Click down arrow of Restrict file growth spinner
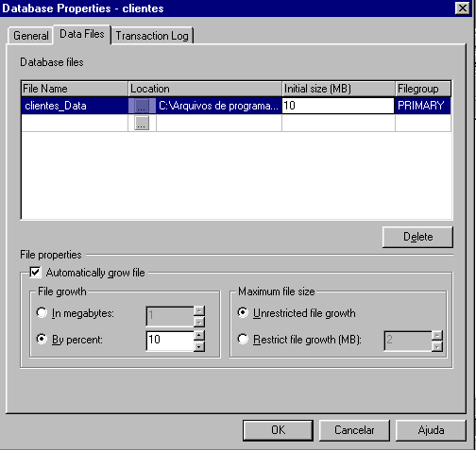 click(437, 346)
